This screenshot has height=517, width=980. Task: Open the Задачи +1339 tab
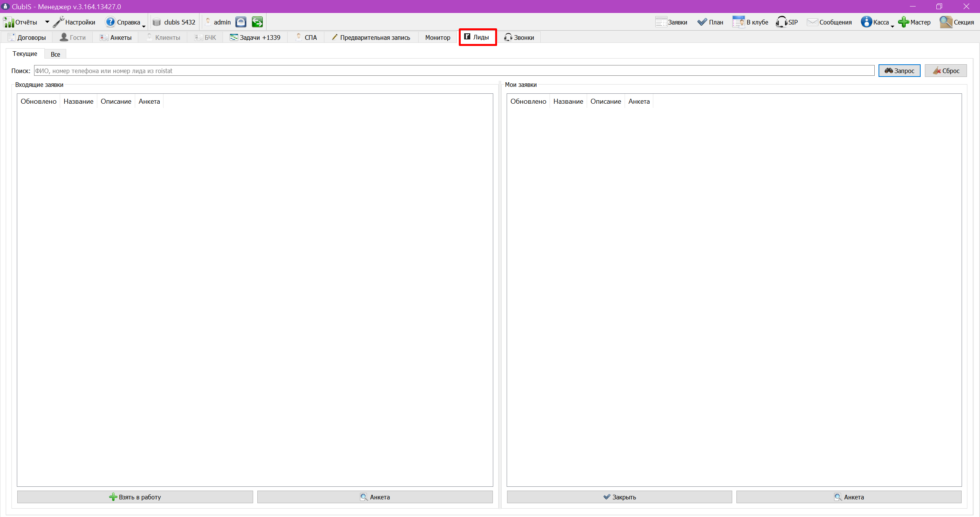[x=255, y=38]
